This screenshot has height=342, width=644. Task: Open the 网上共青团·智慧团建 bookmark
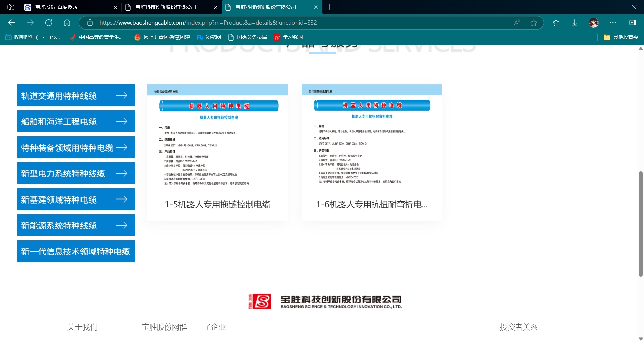point(162,37)
